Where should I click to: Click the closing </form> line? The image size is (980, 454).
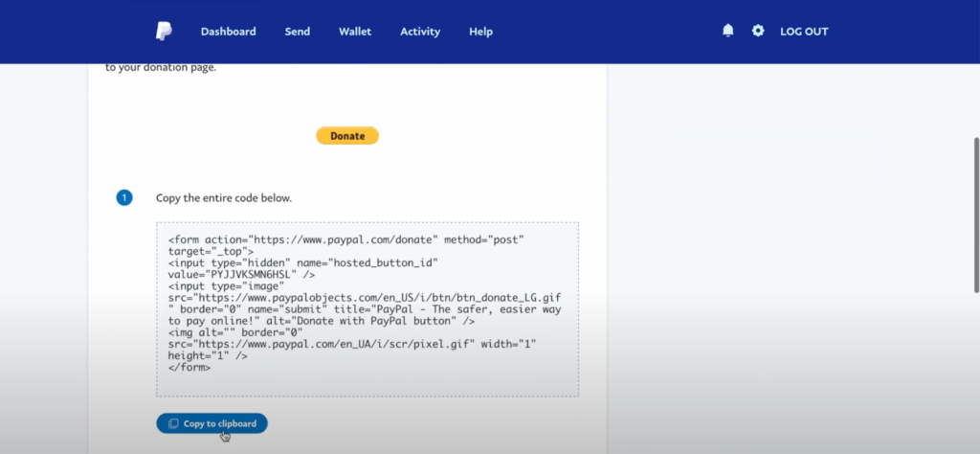coord(189,368)
